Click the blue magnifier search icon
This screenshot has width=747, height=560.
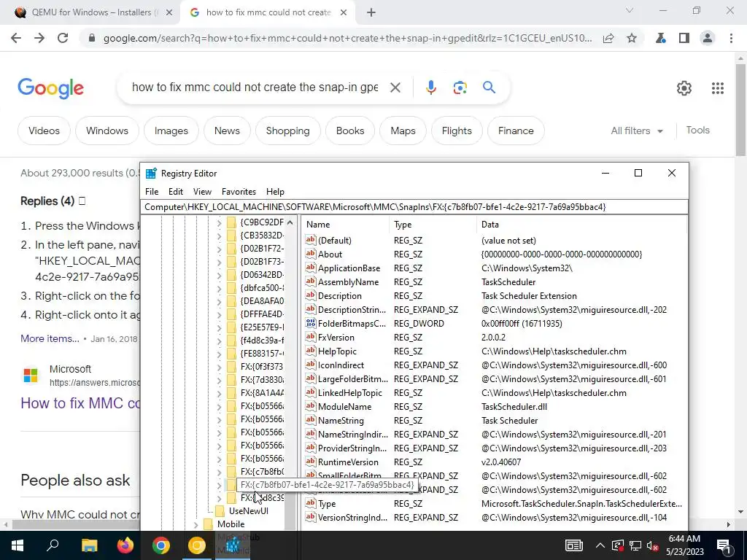point(489,87)
